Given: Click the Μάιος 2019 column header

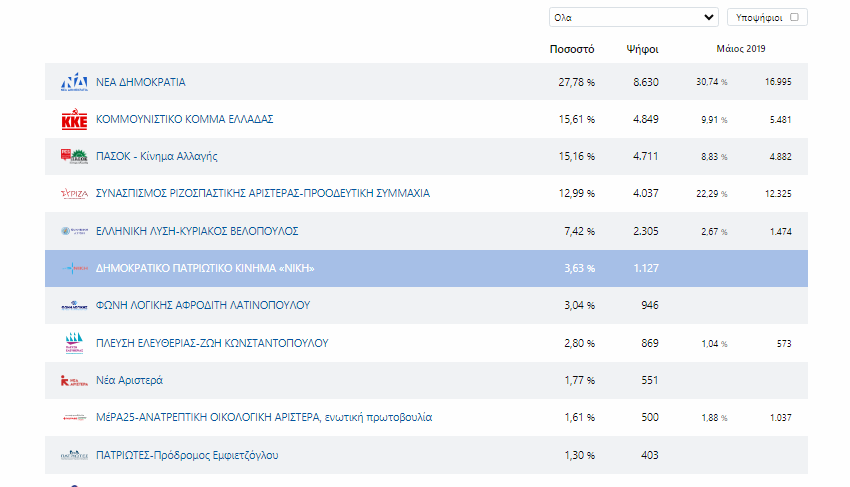Looking at the screenshot, I should [741, 48].
